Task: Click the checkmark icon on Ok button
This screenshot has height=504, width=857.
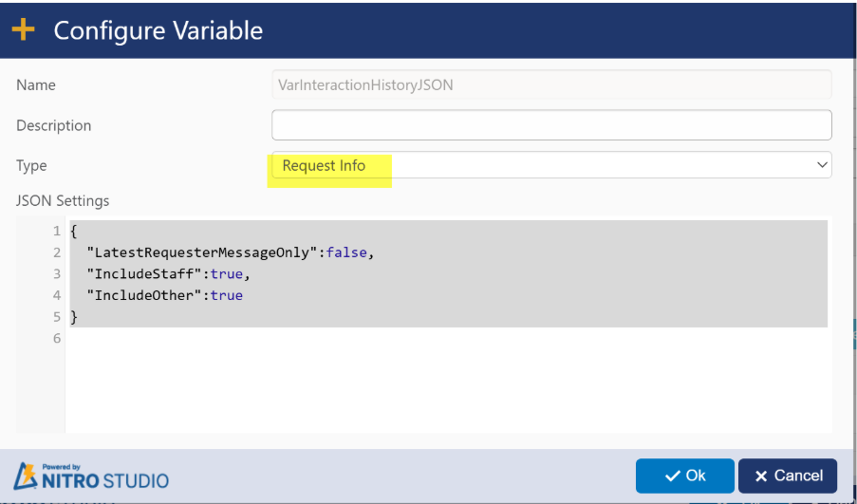Action: coord(672,476)
